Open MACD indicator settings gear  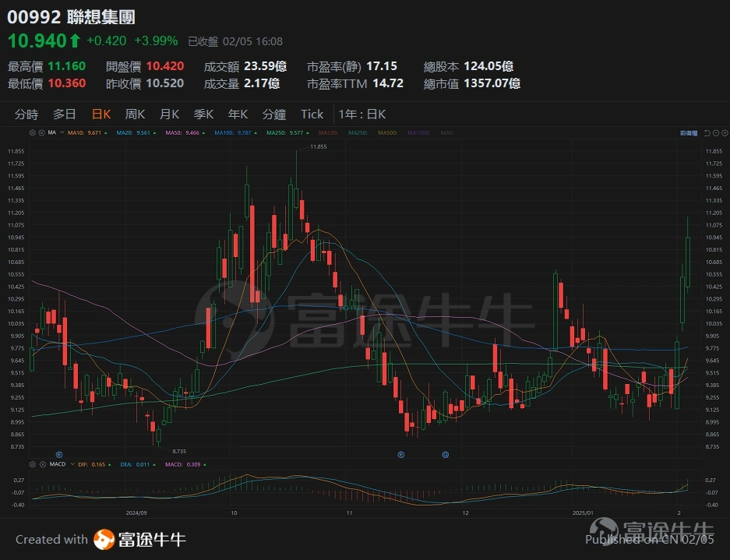[32, 464]
